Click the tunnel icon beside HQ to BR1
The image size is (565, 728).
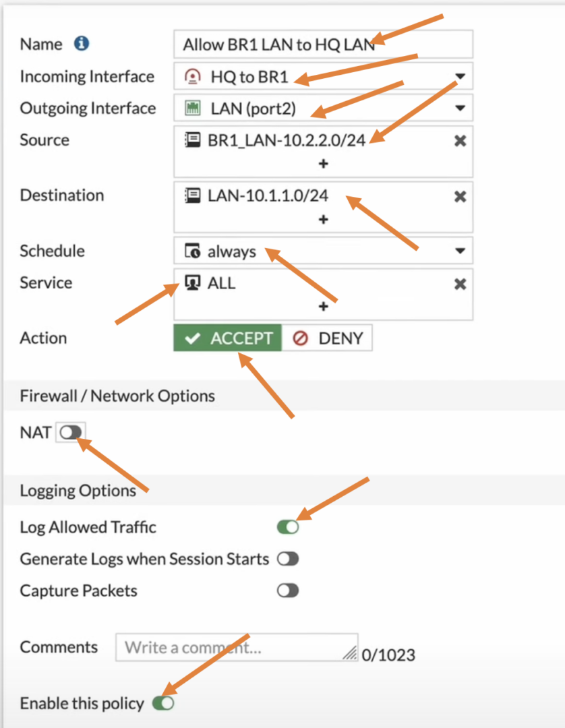point(194,76)
